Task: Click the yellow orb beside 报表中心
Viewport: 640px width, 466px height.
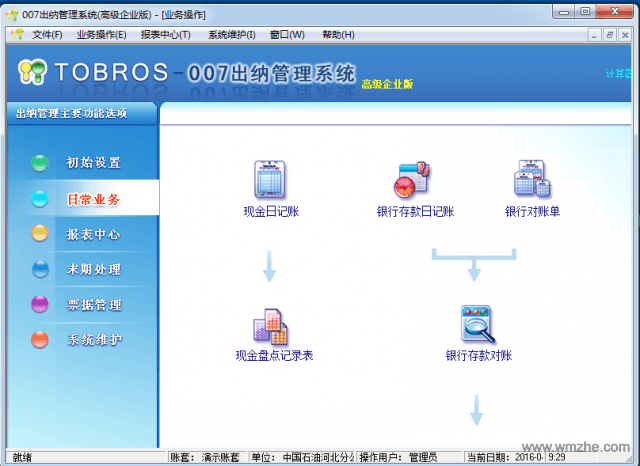Action: [x=40, y=233]
